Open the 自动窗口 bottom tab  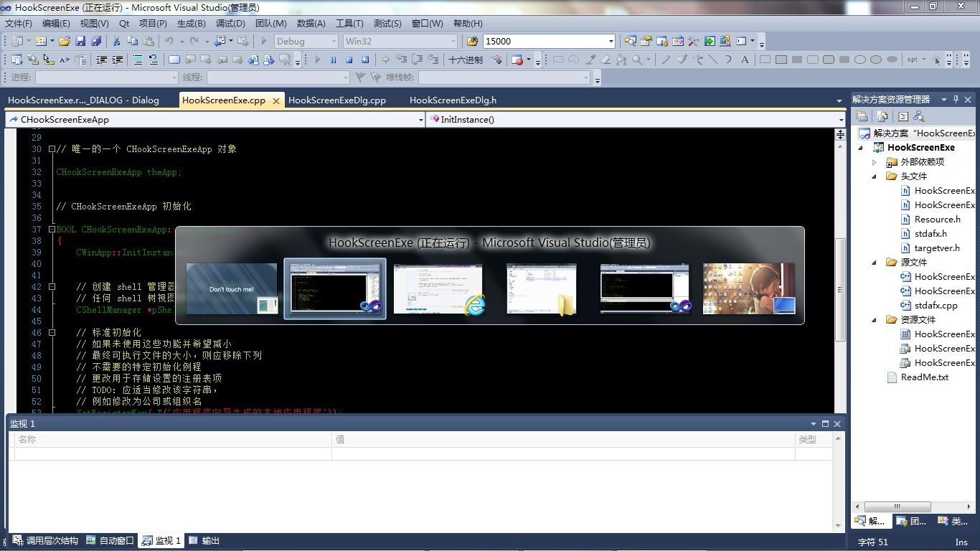click(x=110, y=541)
